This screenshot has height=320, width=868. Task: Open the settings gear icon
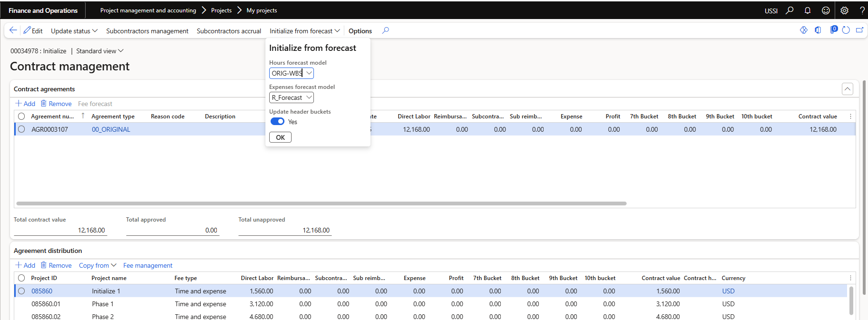click(844, 10)
